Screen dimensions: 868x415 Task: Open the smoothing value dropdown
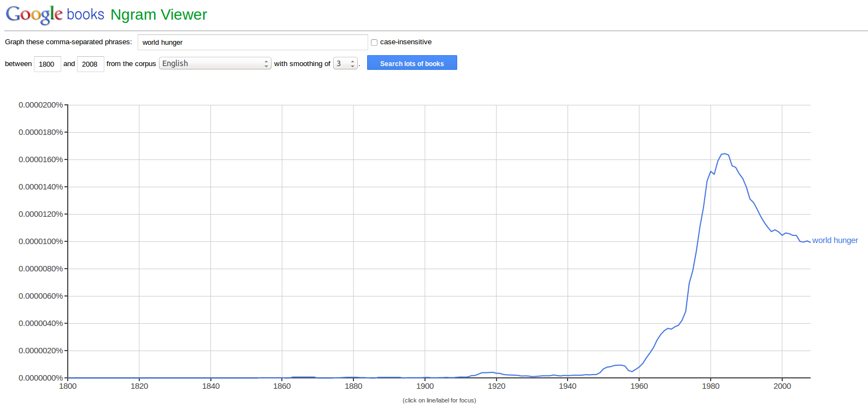click(x=345, y=63)
